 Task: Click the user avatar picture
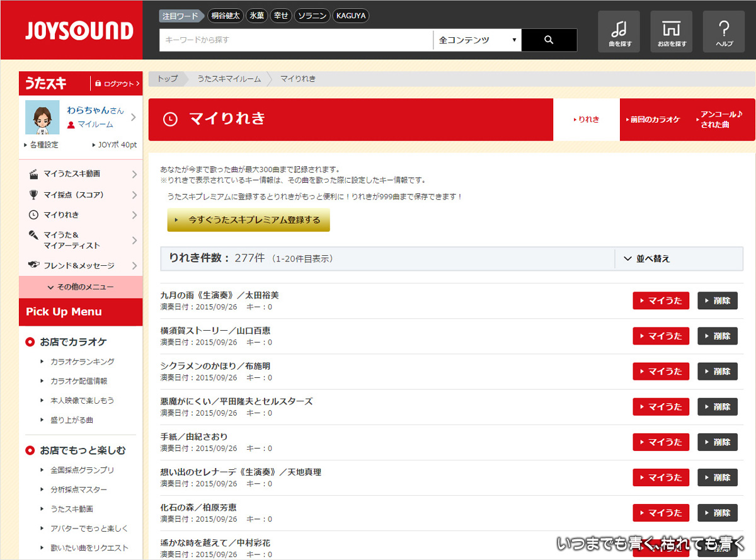coord(42,117)
